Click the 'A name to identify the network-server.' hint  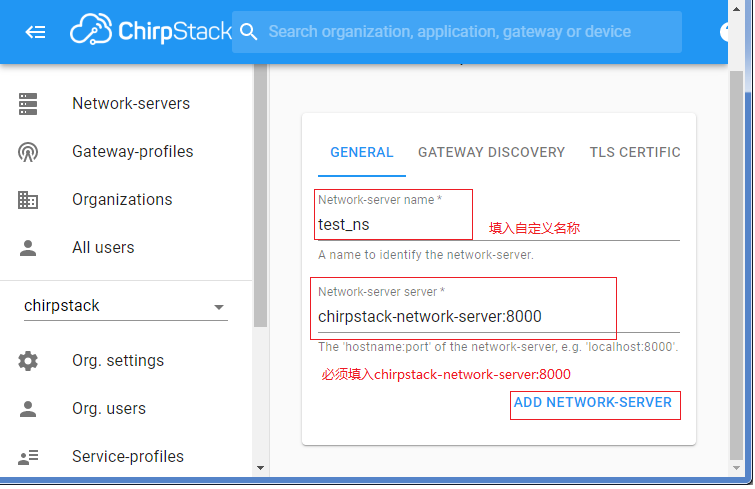pos(426,255)
